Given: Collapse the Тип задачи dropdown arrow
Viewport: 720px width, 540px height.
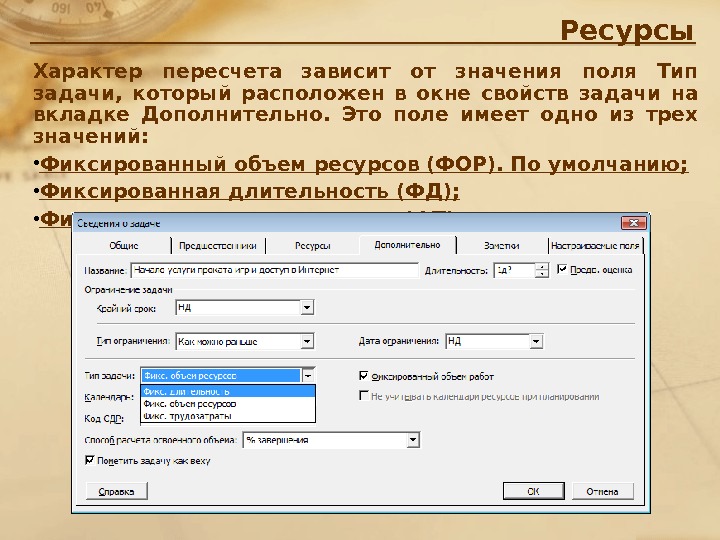Looking at the screenshot, I should pos(308,376).
